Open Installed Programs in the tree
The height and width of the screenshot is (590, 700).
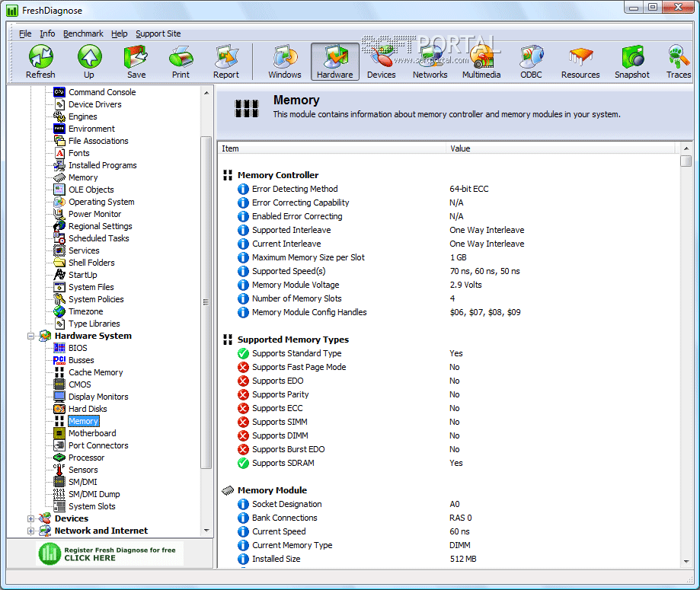pos(103,165)
